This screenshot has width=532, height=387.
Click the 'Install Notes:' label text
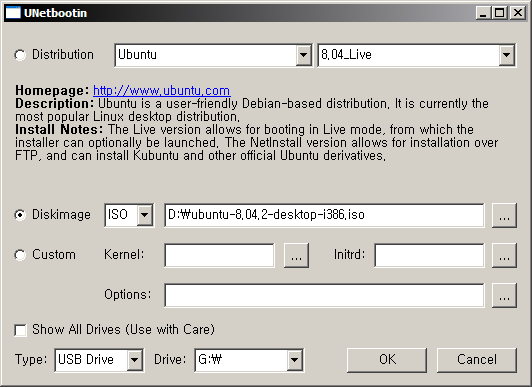59,130
